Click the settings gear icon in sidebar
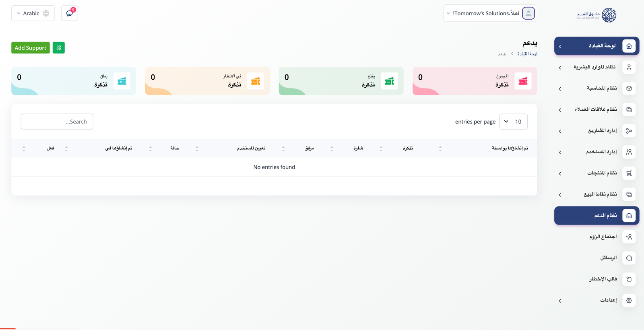 tap(629, 300)
